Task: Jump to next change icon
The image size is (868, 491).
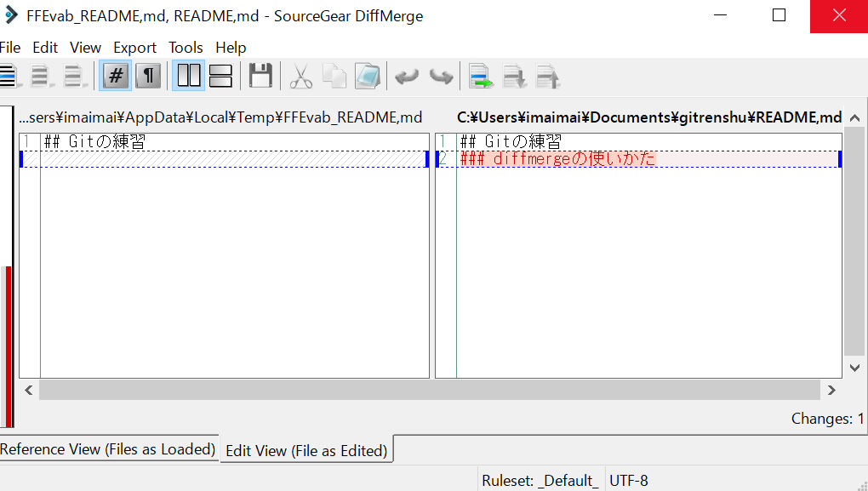Action: point(514,76)
